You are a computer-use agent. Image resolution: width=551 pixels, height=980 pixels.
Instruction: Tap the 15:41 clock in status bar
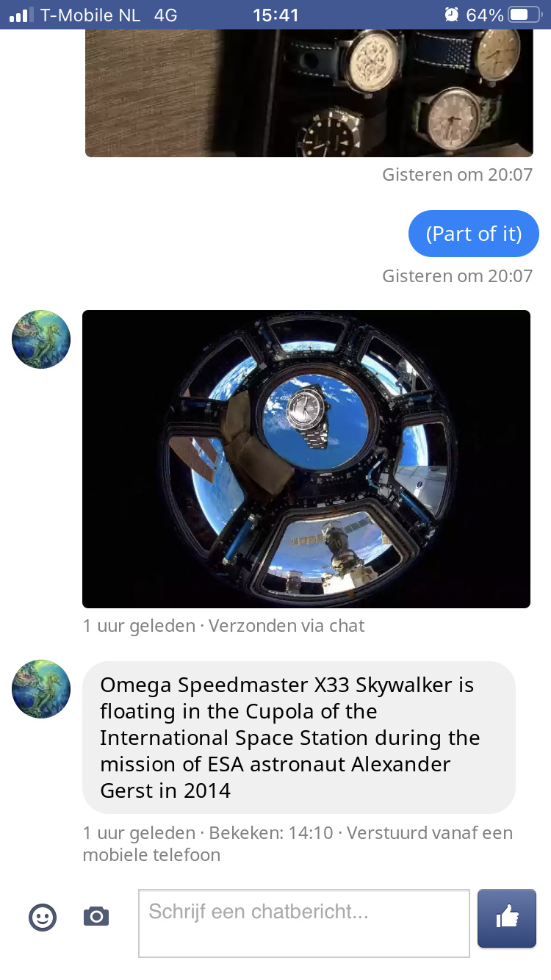point(275,15)
